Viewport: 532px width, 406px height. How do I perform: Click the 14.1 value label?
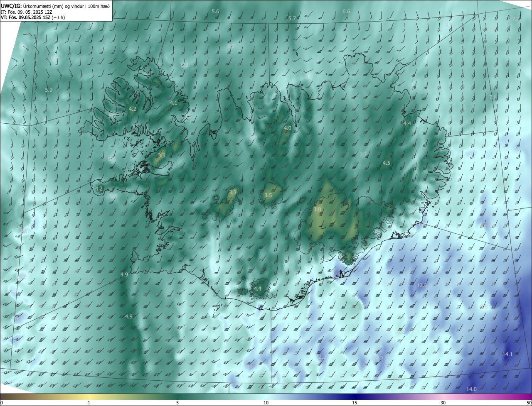pos(507,355)
